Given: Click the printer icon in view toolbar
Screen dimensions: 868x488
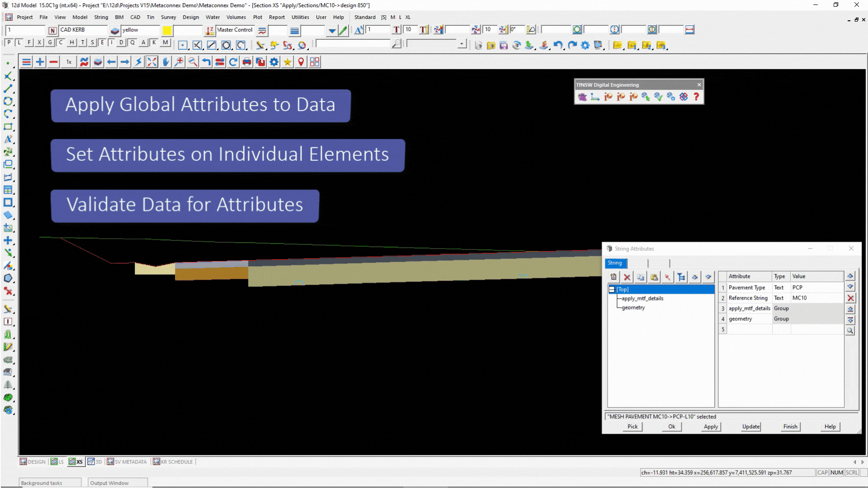Looking at the screenshot, I should (x=247, y=62).
